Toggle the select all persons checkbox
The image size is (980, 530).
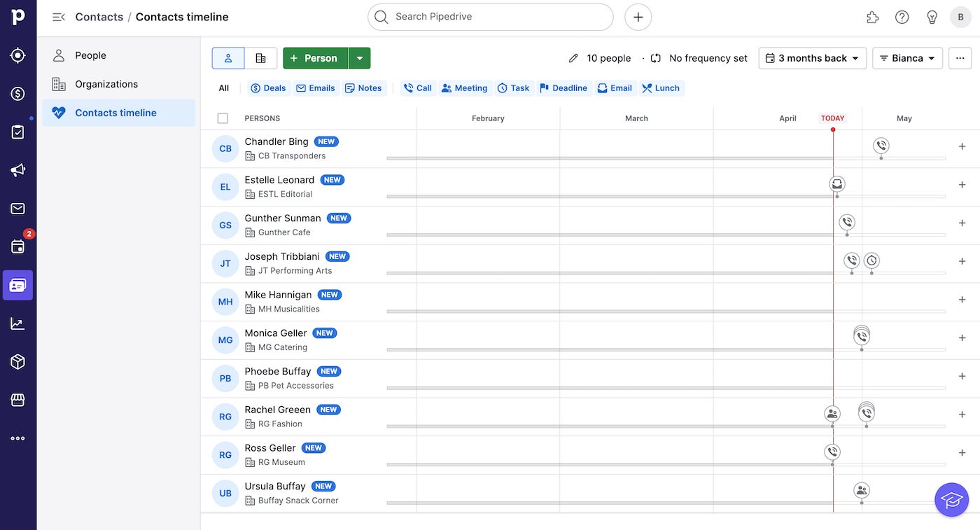coord(223,118)
